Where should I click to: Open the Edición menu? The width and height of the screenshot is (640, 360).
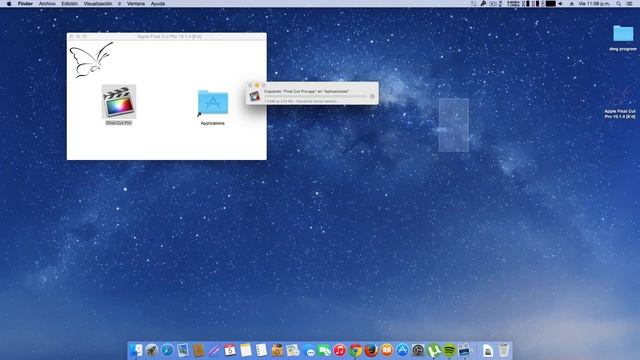click(x=69, y=4)
